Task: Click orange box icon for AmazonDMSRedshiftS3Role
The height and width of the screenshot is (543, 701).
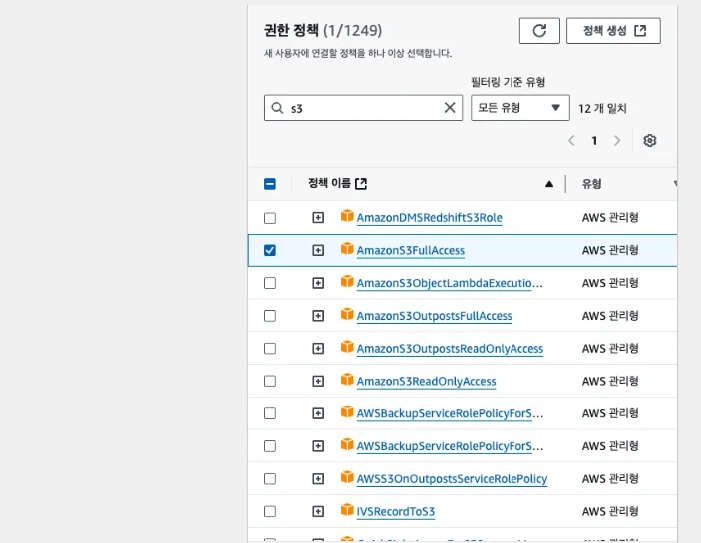Action: coord(347,216)
